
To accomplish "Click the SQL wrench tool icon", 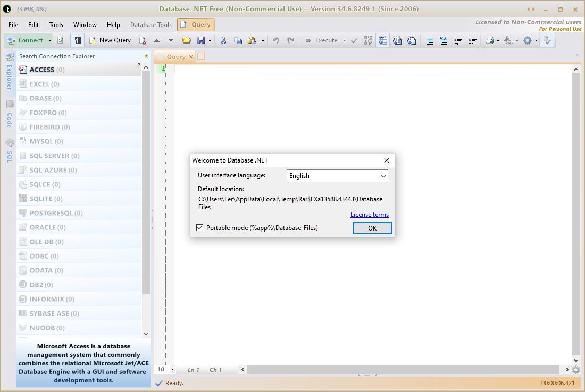I will (x=508, y=40).
